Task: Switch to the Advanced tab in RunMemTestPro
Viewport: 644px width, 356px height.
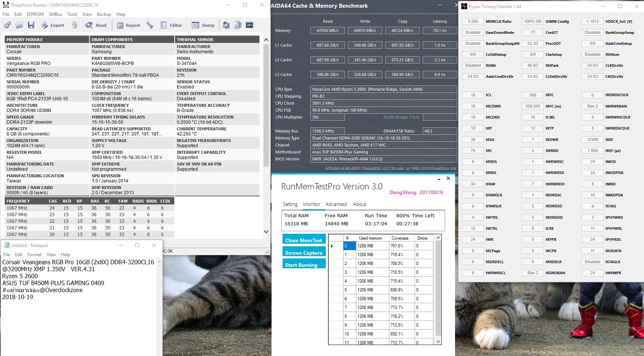Action: click(x=336, y=204)
